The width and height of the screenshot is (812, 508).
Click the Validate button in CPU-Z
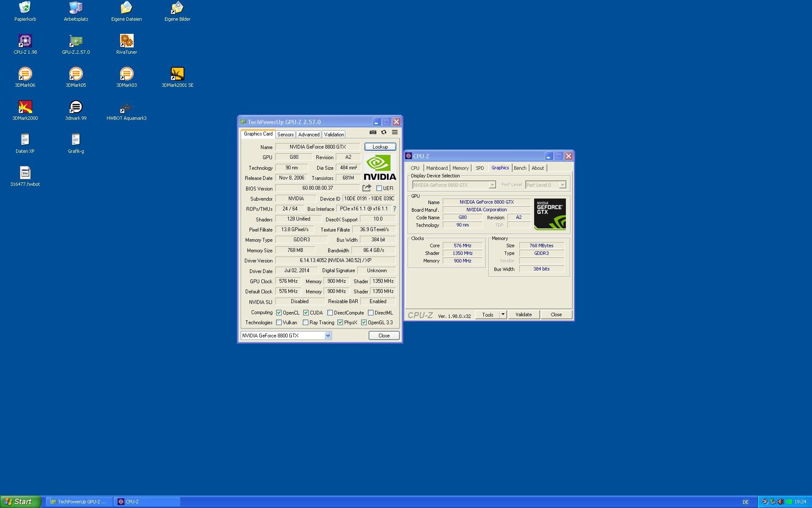[x=523, y=315]
